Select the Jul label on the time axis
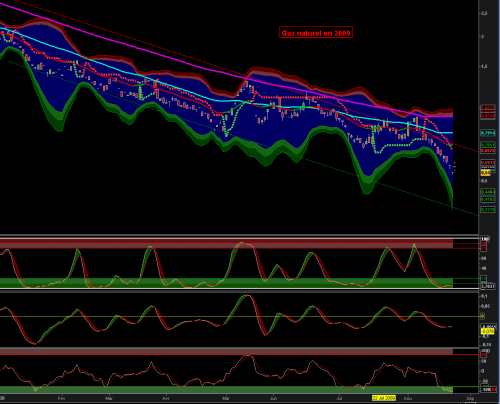This screenshot has width=500, height=404. pos(339,398)
